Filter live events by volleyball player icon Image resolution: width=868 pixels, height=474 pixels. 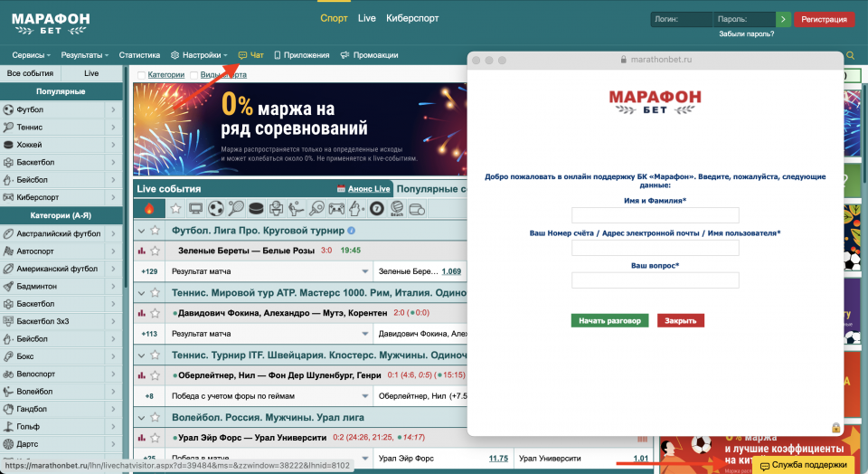(x=297, y=209)
